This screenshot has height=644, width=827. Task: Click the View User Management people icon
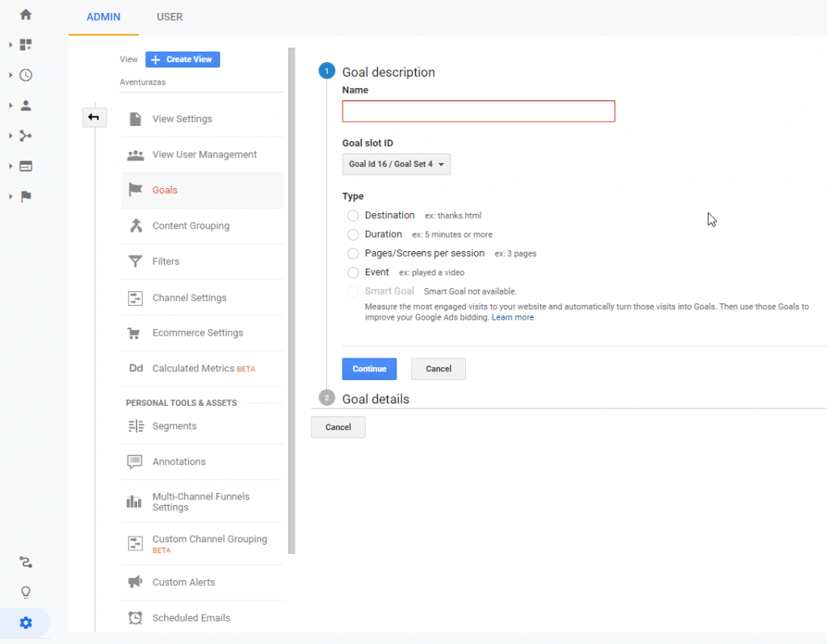point(136,154)
